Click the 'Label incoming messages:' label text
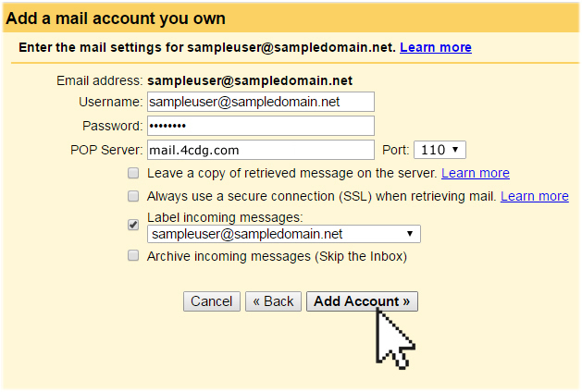This screenshot has width=582, height=392. (x=225, y=217)
